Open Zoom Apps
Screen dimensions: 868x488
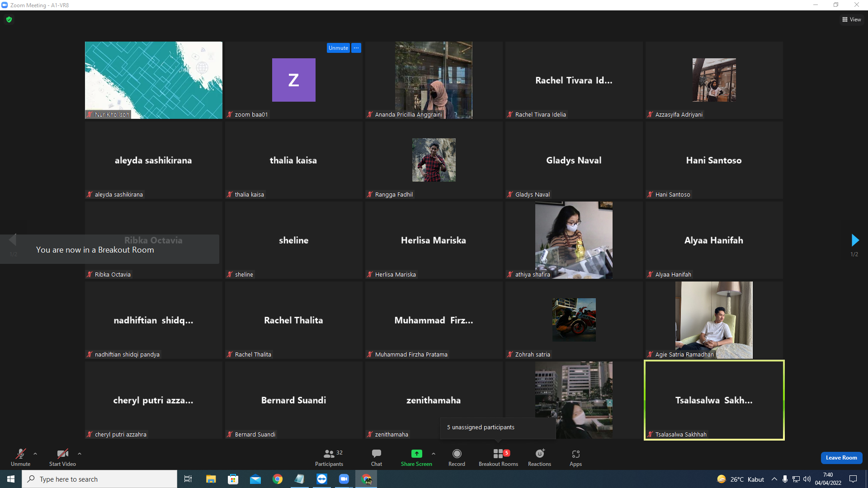tap(576, 457)
